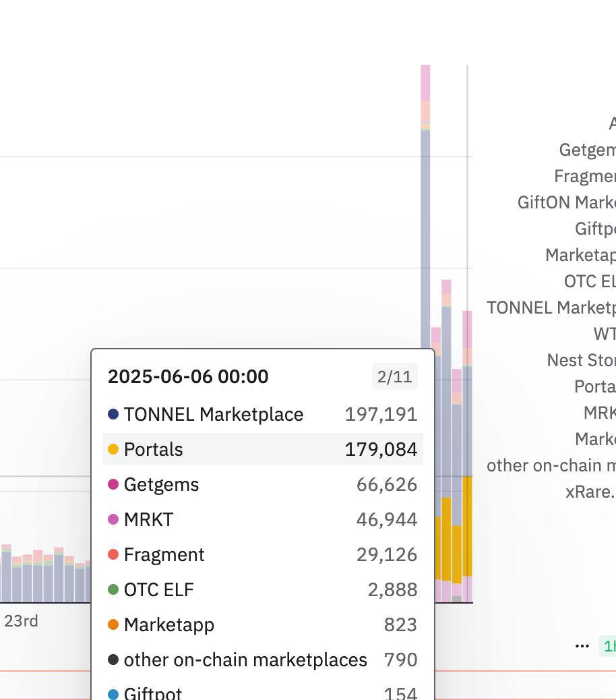Select the Fragment value 29,126
Viewport: 616px width, 700px height.
coord(387,554)
